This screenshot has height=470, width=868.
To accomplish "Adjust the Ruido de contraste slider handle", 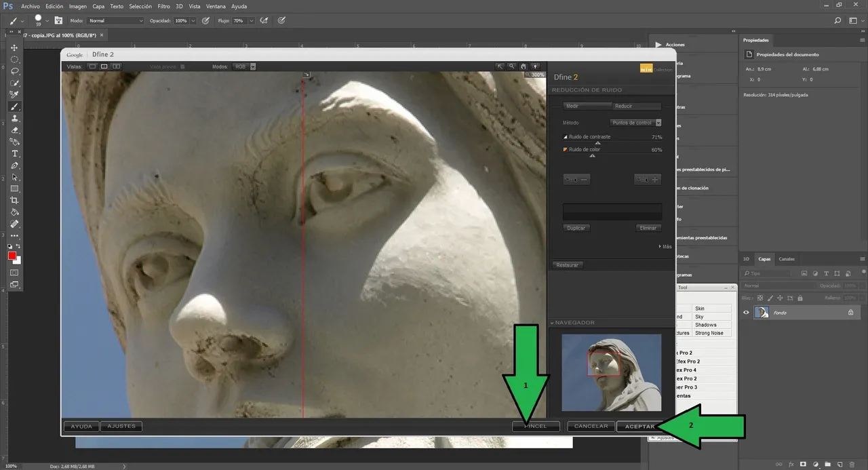I will coord(597,143).
